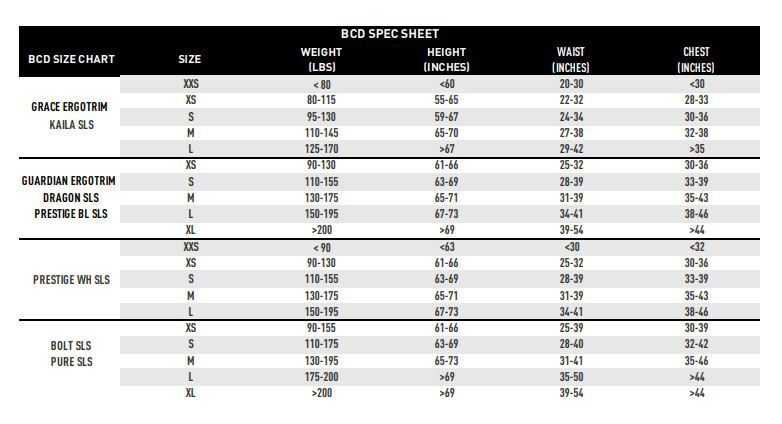Select the WEIGHT (LBS) column header
Screen dimensions: 782x424
[321, 59]
